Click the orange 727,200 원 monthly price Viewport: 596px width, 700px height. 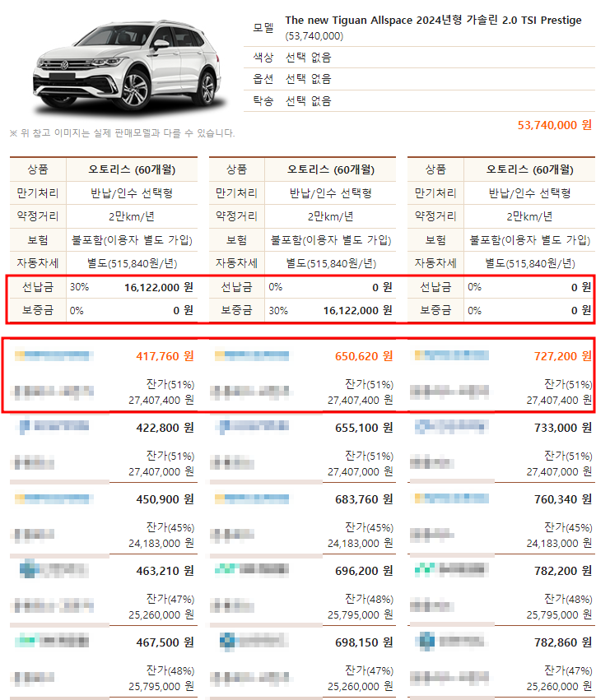[x=562, y=356]
